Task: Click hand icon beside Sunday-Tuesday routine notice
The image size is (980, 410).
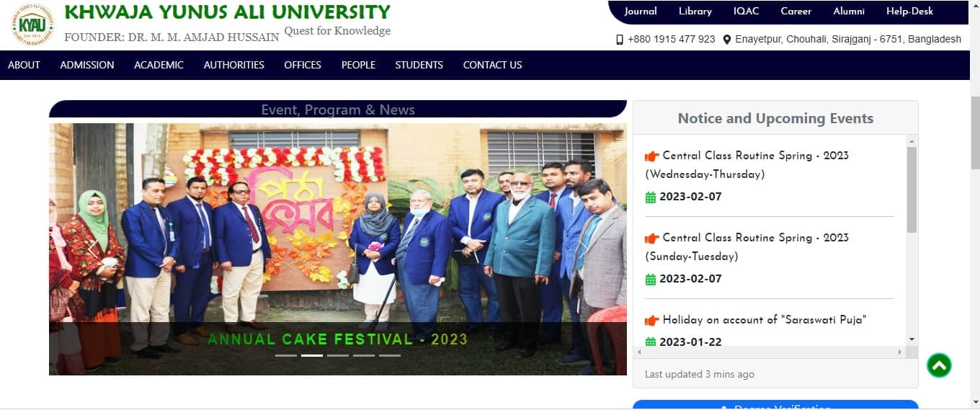Action: pyautogui.click(x=652, y=238)
